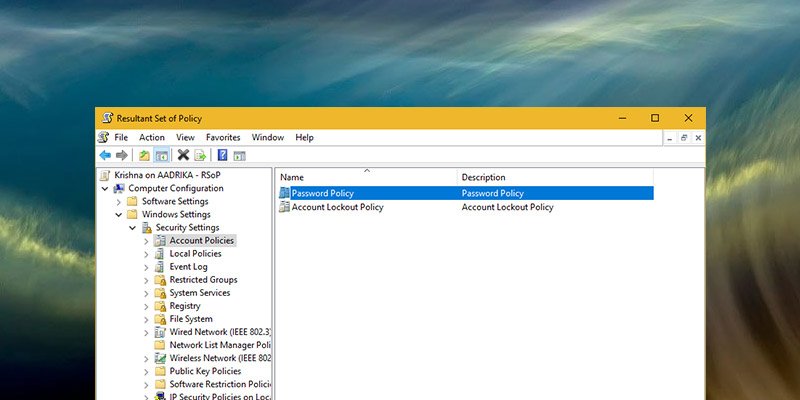Toggle the Show/Hide Action Pane icon
The height and width of the screenshot is (400, 800).
(x=239, y=155)
